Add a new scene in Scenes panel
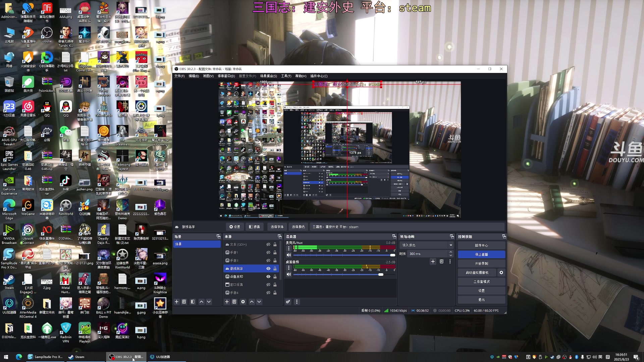The height and width of the screenshot is (362, 644). 177,302
